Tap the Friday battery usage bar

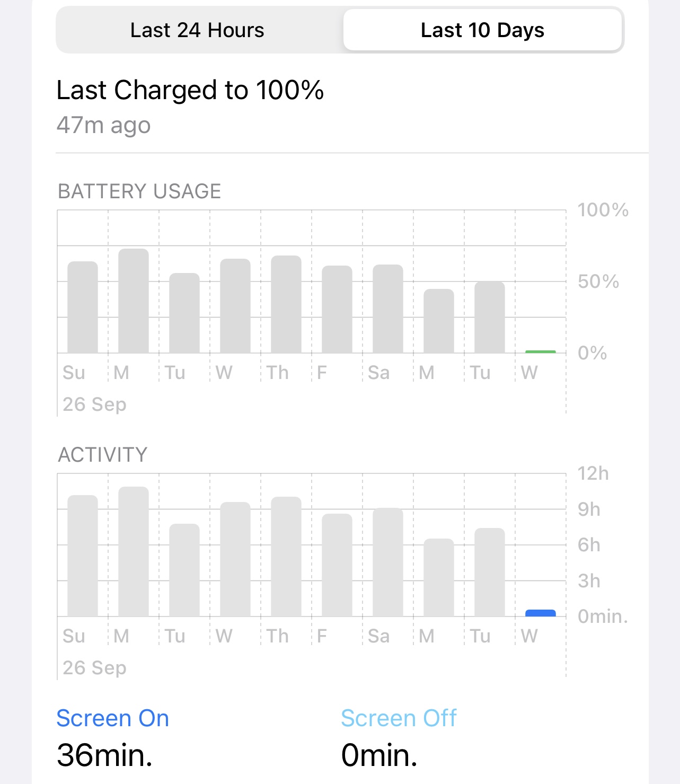point(337,309)
